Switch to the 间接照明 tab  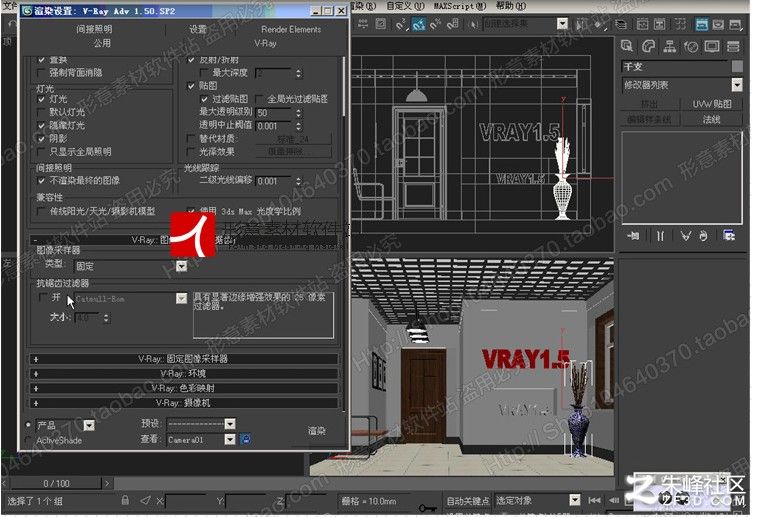point(94,30)
